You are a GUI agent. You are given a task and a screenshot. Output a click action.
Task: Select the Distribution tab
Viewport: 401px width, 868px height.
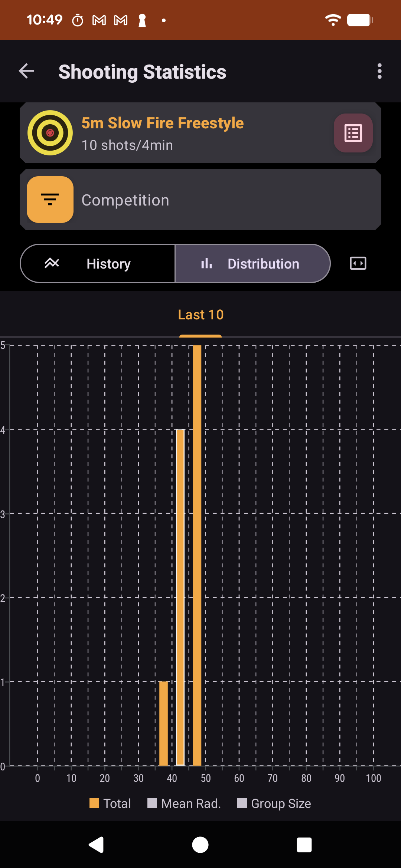coord(252,263)
